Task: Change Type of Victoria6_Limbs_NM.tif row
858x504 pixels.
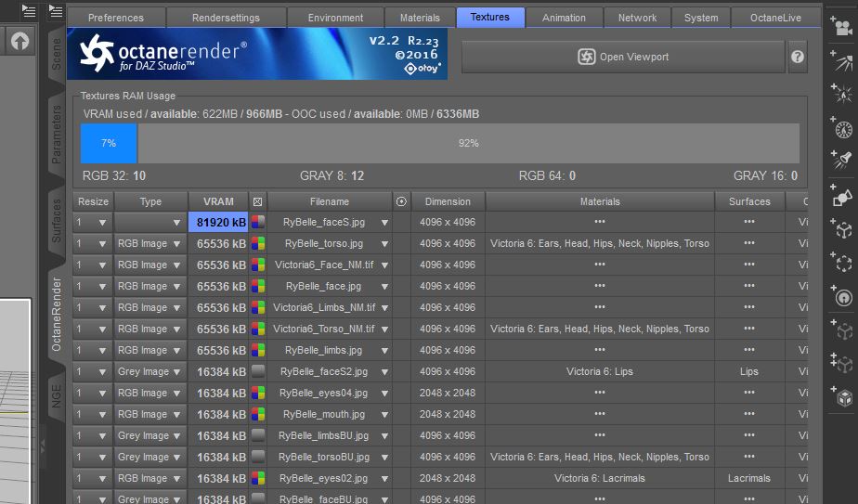Action: coord(150,307)
